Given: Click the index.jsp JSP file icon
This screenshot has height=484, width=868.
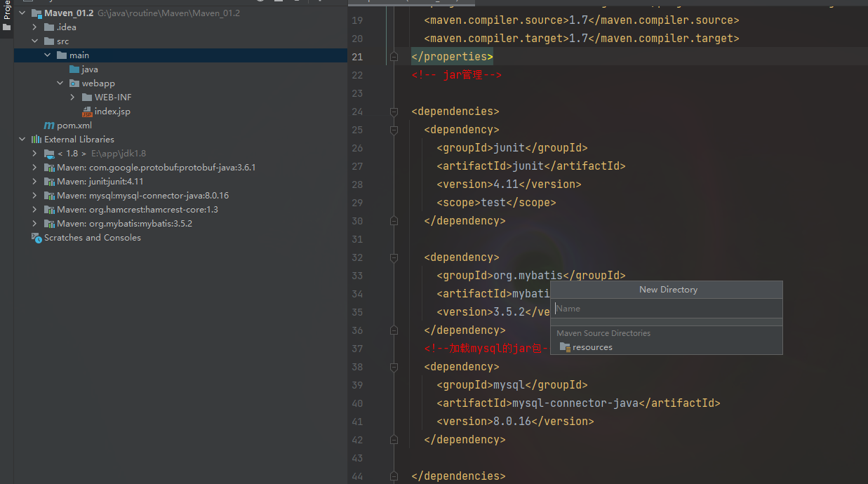Looking at the screenshot, I should tap(87, 112).
